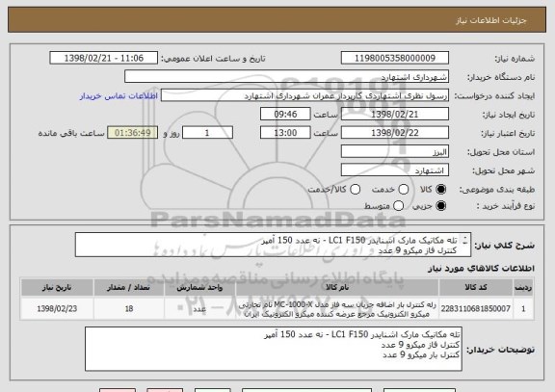Click the creation time field 09:46
The height and width of the screenshot is (392, 555).
pos(285,115)
